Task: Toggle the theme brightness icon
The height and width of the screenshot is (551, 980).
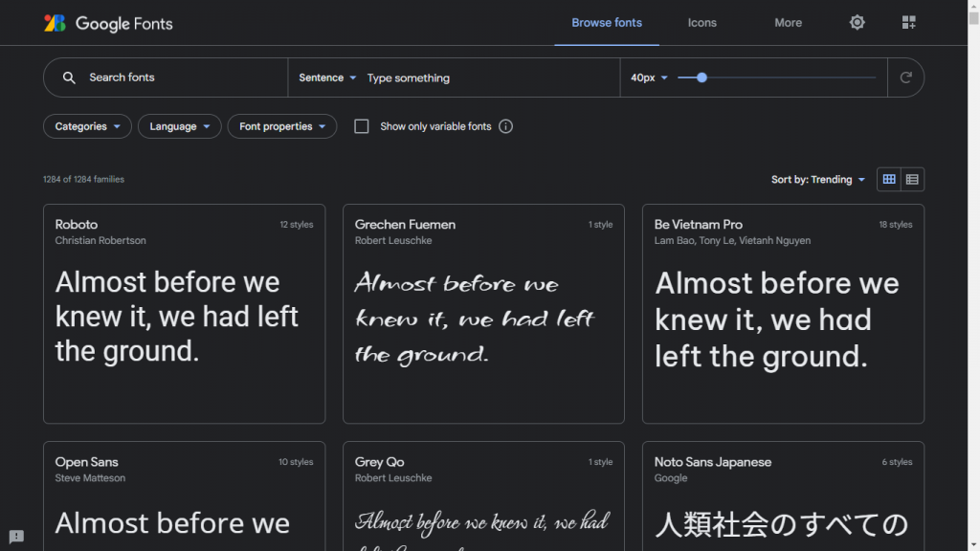Action: point(857,23)
